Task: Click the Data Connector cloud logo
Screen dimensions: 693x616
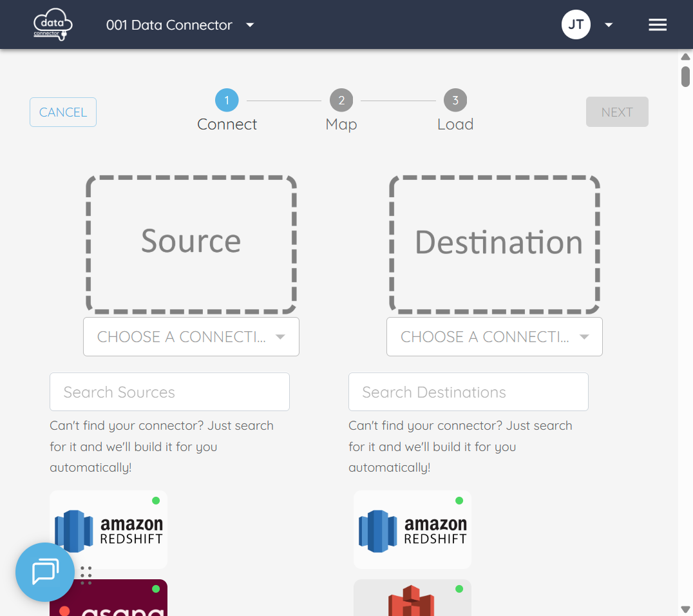Action: (x=53, y=24)
